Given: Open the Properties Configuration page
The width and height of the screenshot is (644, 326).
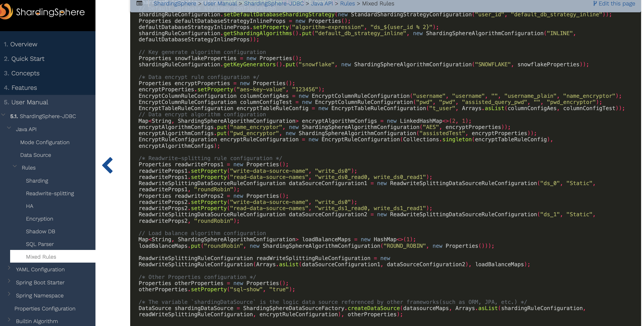Looking at the screenshot, I should point(45,309).
